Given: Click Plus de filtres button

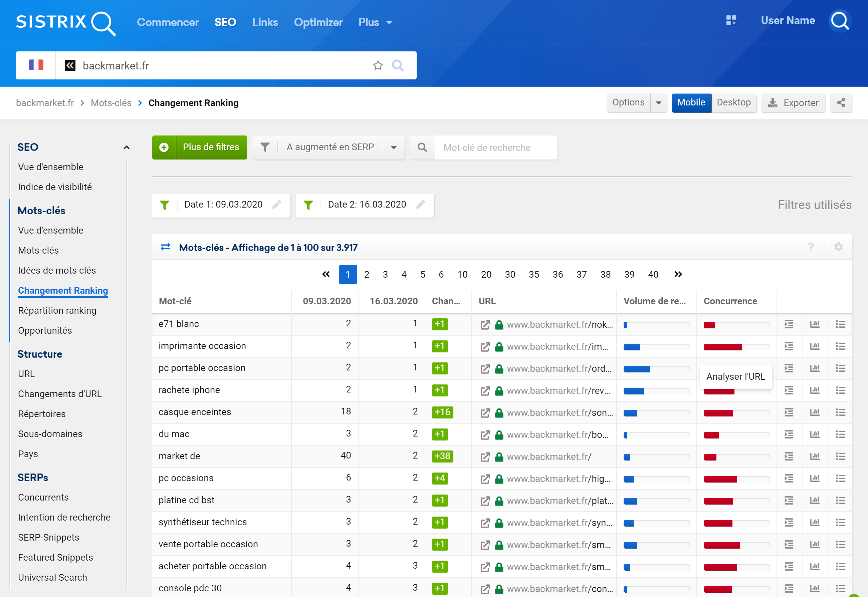Looking at the screenshot, I should tap(199, 147).
